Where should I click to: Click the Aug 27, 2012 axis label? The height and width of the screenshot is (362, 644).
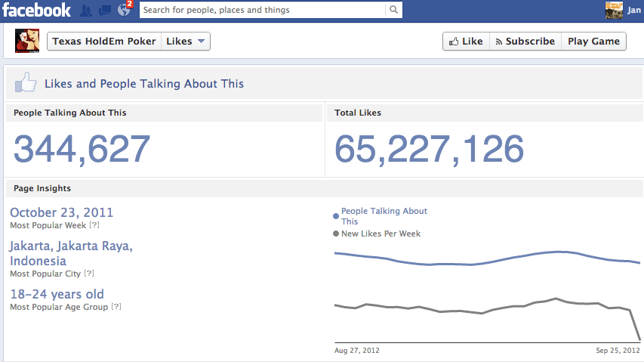(x=357, y=351)
